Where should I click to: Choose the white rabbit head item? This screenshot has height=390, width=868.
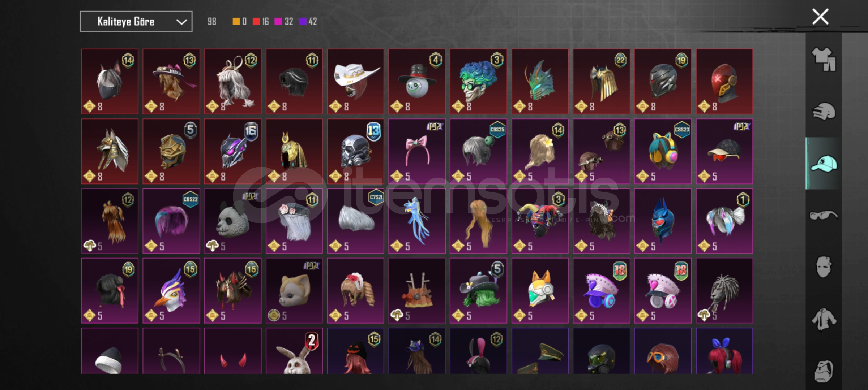(294, 351)
